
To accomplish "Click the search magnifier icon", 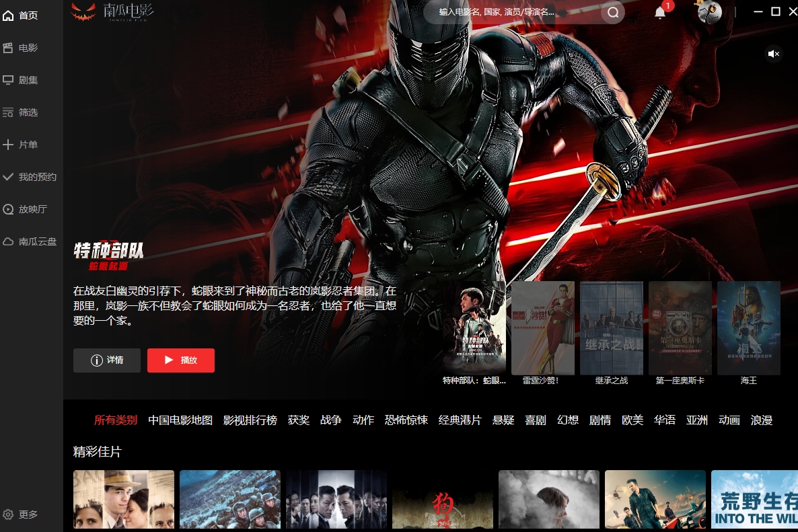I will 613,12.
